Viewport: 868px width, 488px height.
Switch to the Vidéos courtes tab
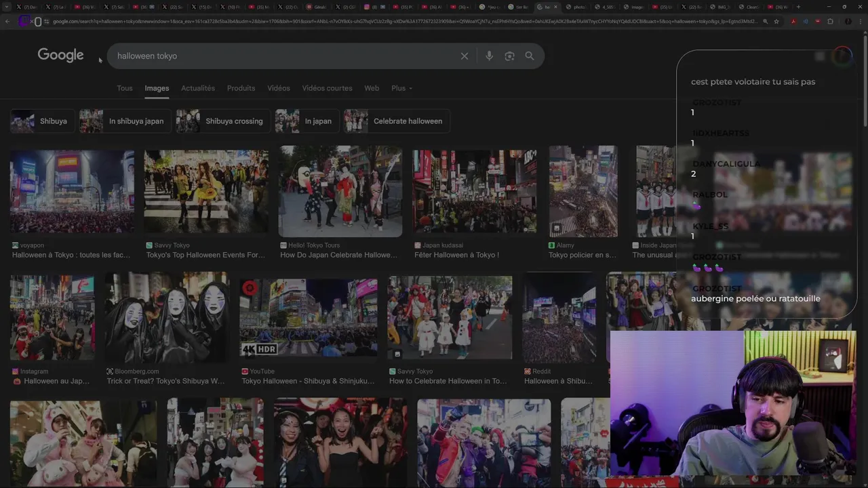(327, 88)
